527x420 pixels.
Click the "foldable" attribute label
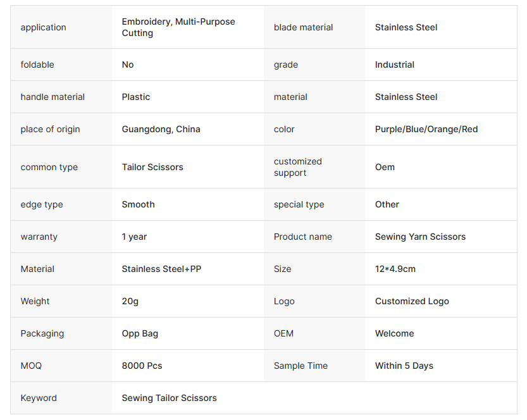pyautogui.click(x=37, y=65)
